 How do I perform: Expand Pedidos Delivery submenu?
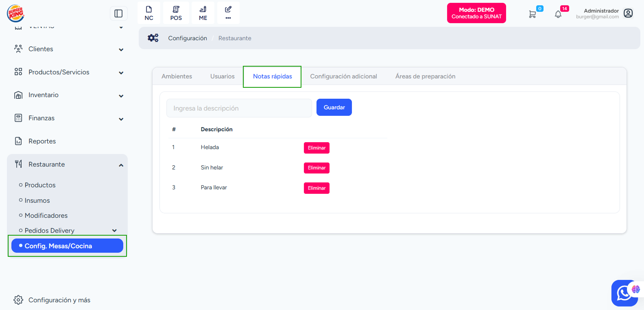pyautogui.click(x=114, y=230)
